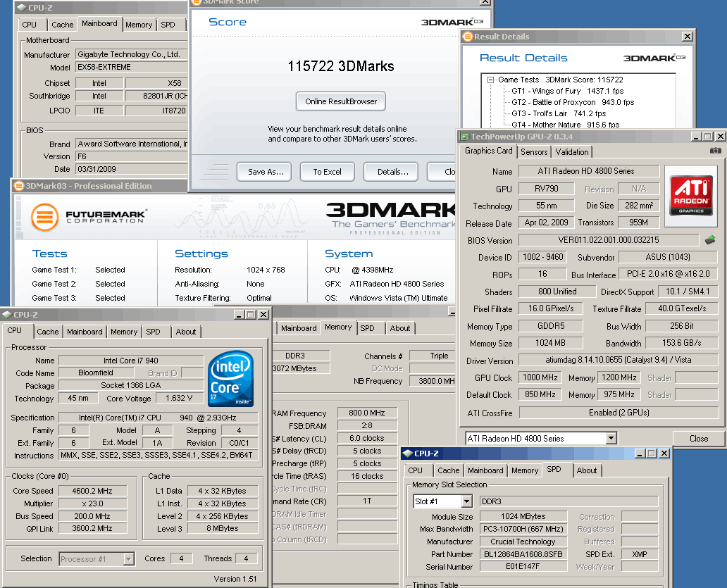This screenshot has height=588, width=727.
Task: Open SPD tab in lower-left CPU-Z
Action: click(x=153, y=332)
